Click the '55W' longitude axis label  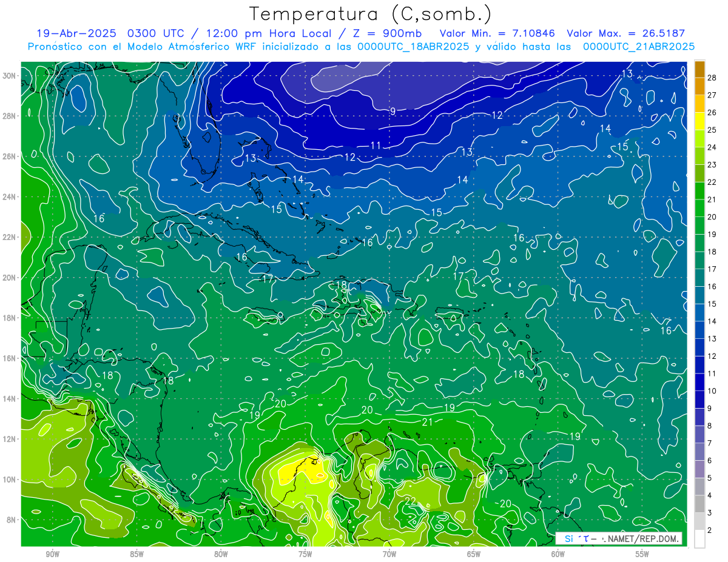coord(642,554)
